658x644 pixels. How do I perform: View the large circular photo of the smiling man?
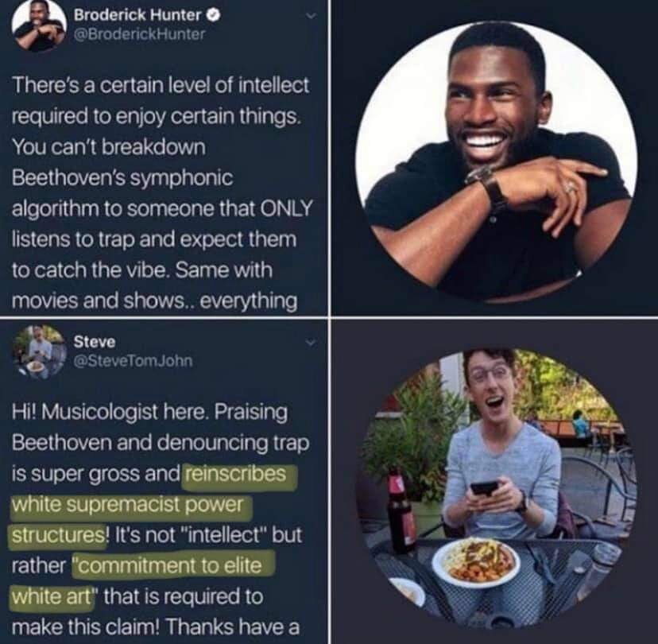496,161
